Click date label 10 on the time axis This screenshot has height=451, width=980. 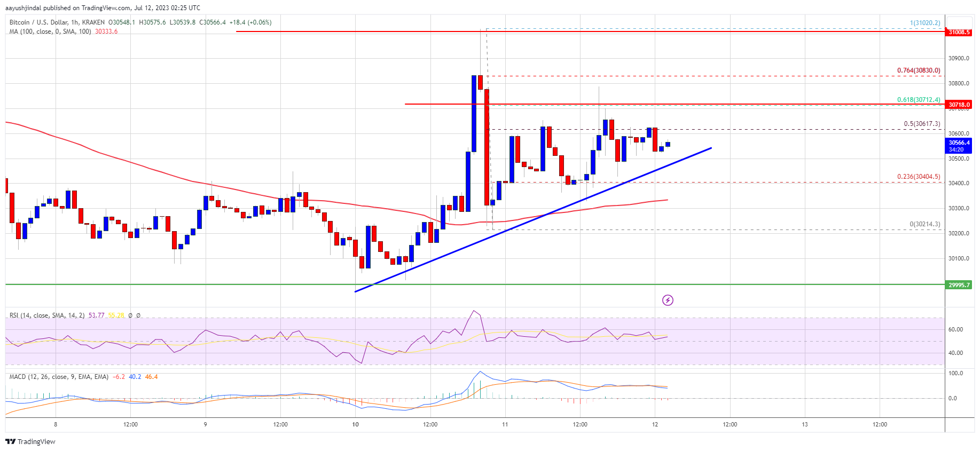pos(355,425)
